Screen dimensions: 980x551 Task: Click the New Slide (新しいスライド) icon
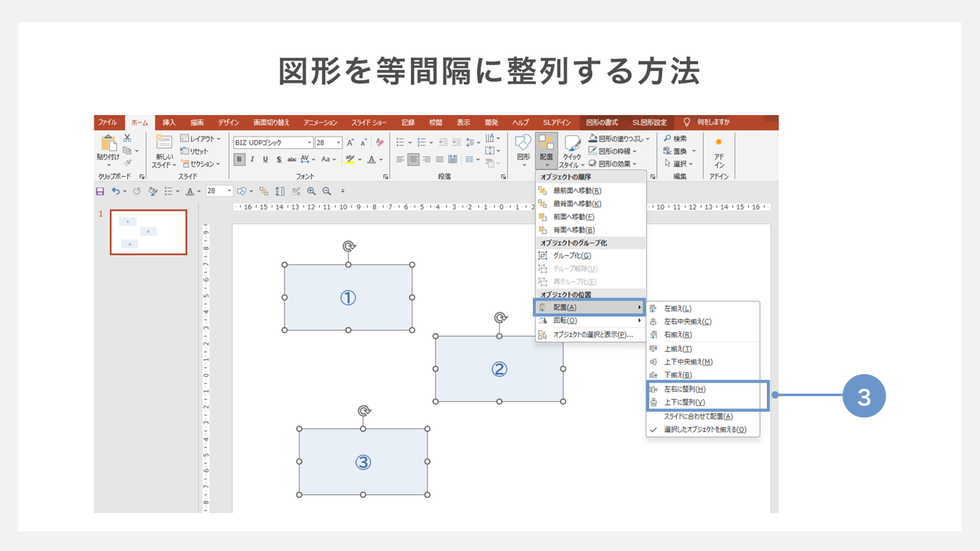(164, 142)
